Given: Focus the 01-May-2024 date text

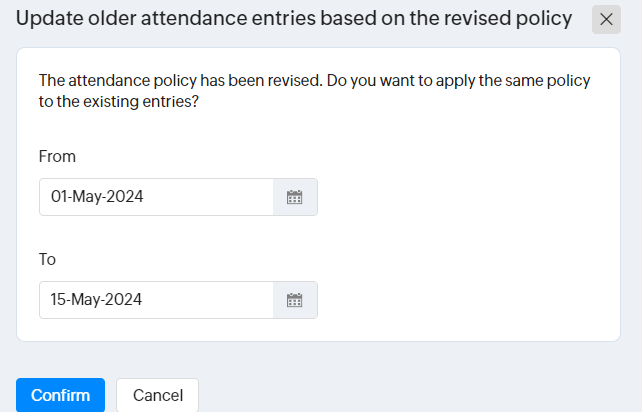Looking at the screenshot, I should click(x=97, y=197).
